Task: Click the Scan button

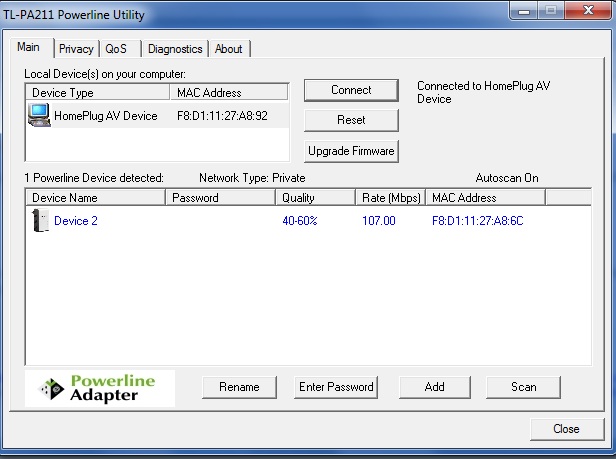Action: (x=523, y=387)
